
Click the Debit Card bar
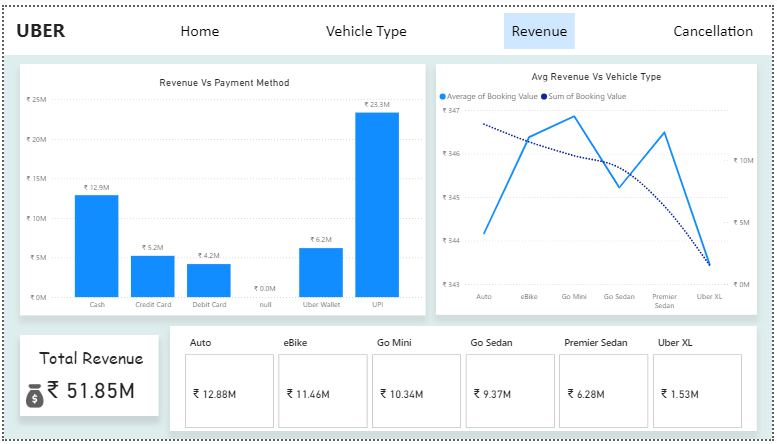click(208, 280)
